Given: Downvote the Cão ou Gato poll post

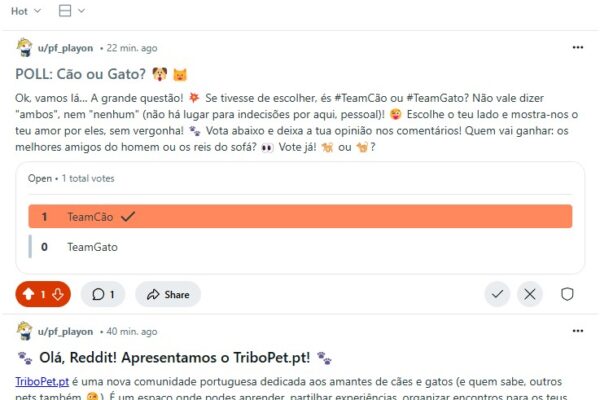Looking at the screenshot, I should pos(58,294).
